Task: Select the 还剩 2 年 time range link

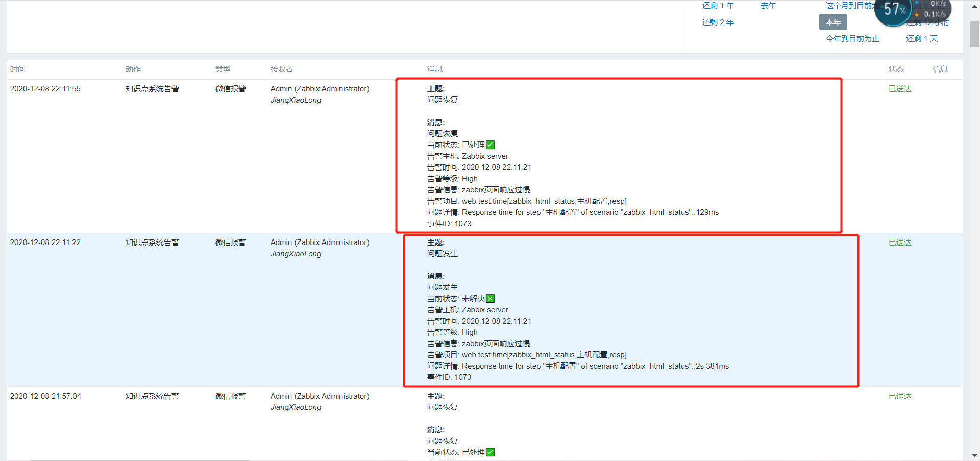Action: pyautogui.click(x=718, y=22)
